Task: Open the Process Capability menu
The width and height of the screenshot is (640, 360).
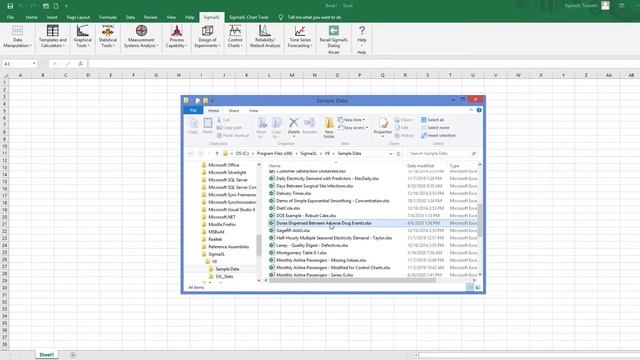Action: tap(176, 37)
